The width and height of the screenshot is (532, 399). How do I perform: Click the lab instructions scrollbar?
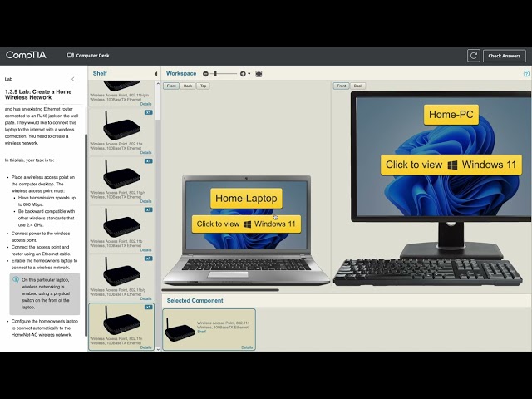[86, 234]
